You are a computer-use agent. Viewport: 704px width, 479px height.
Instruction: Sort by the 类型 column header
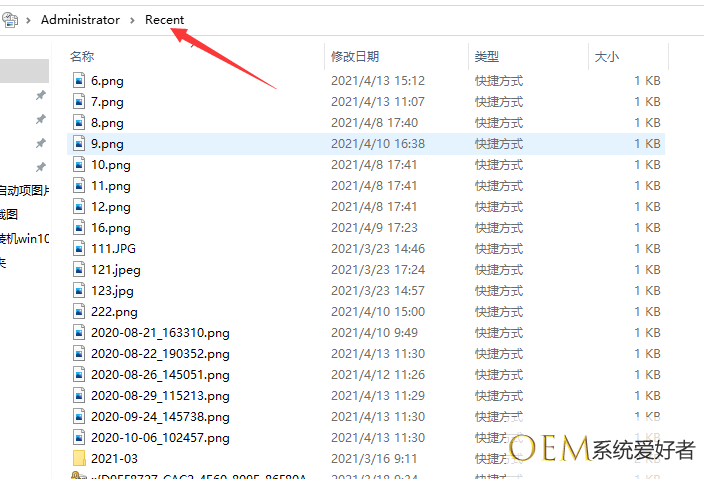(x=487, y=57)
